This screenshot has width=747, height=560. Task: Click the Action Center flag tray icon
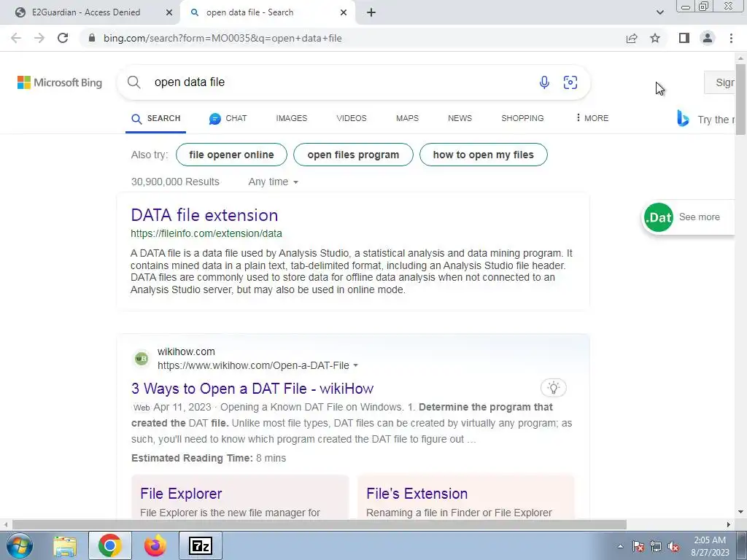638,546
